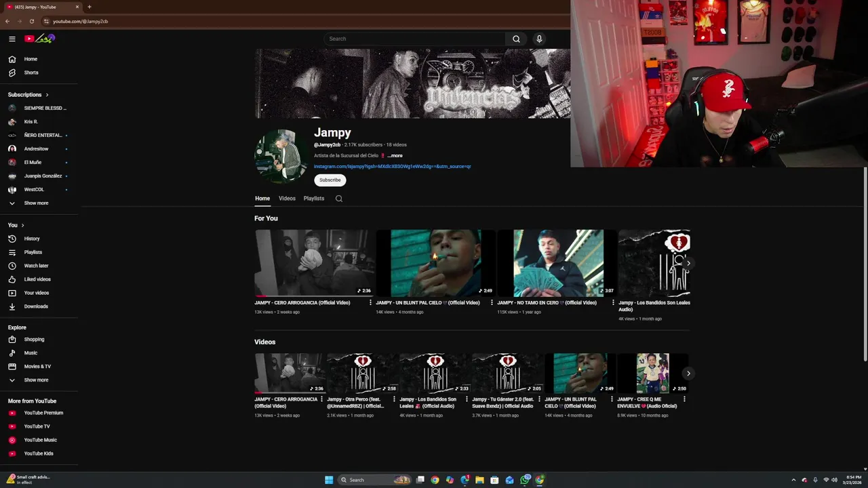
Task: Open the Jampy Instagram link
Action: tap(392, 166)
